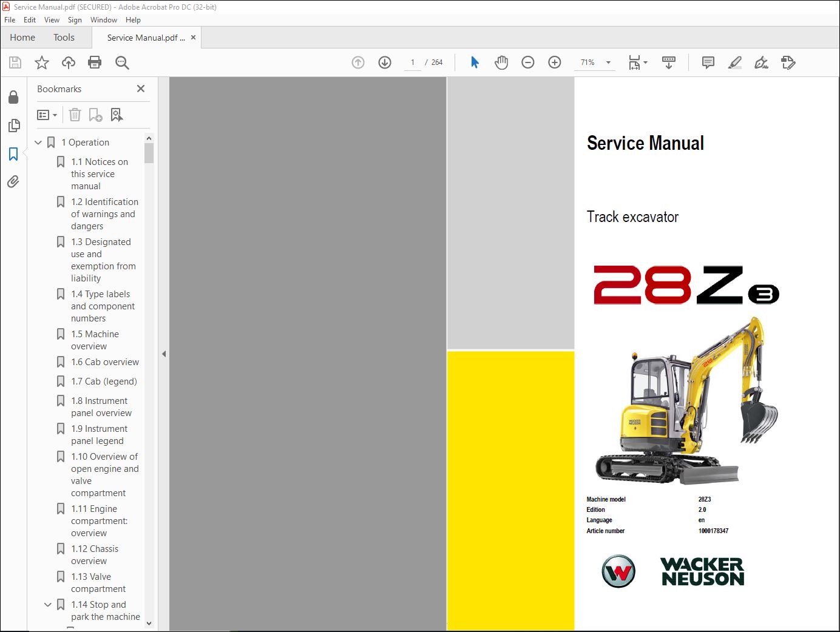Add a new bookmark icon
The image size is (840, 632).
point(95,115)
